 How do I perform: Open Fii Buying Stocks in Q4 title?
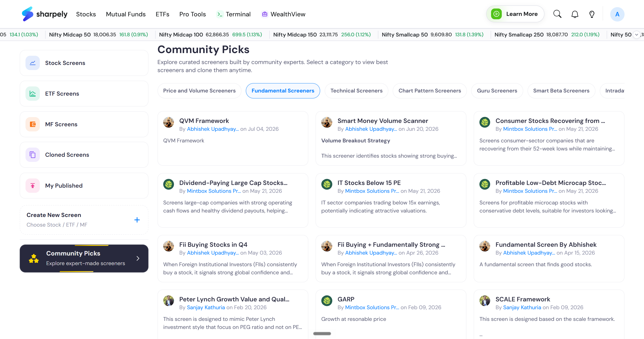click(213, 245)
